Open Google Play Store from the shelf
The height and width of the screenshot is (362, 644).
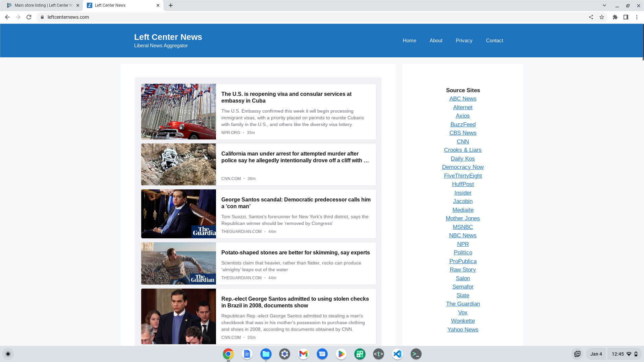(341, 354)
